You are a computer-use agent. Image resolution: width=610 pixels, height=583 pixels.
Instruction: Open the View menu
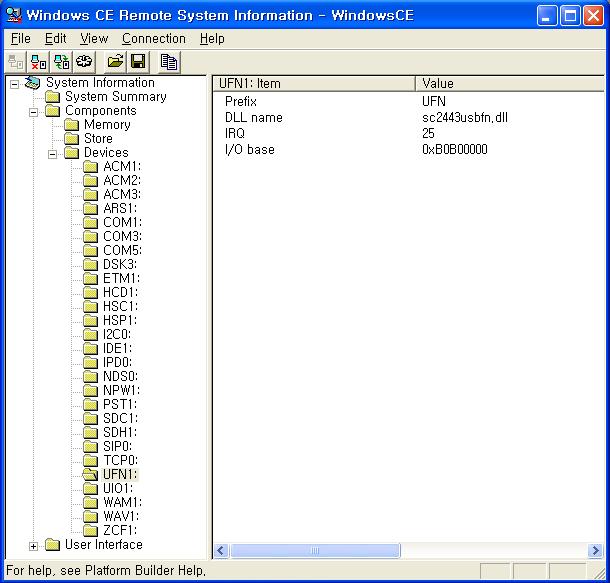coord(94,39)
